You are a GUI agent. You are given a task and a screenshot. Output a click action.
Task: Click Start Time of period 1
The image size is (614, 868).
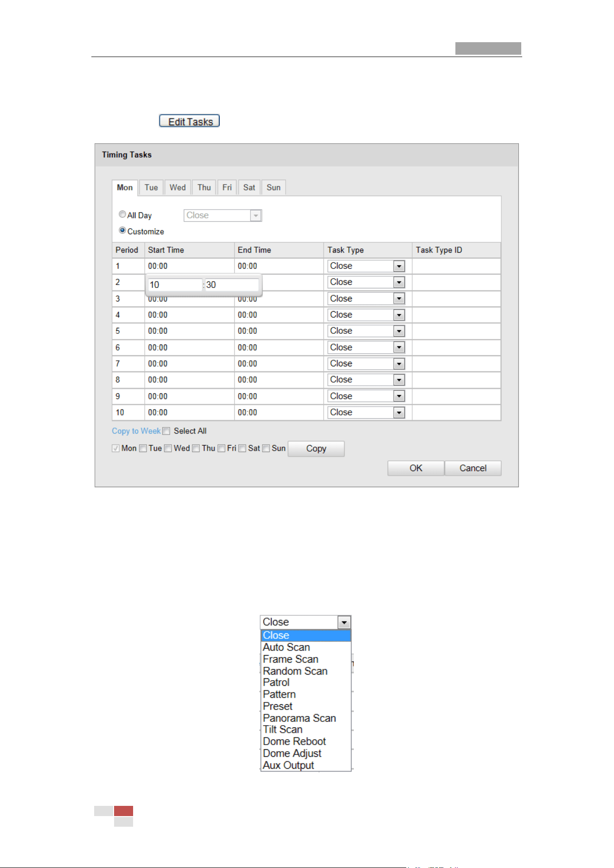click(x=189, y=266)
